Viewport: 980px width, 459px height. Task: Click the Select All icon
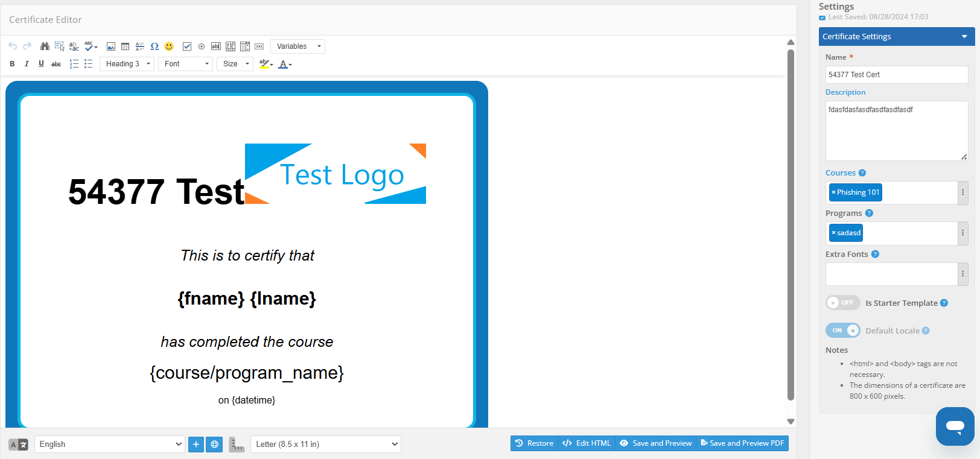[x=59, y=46]
